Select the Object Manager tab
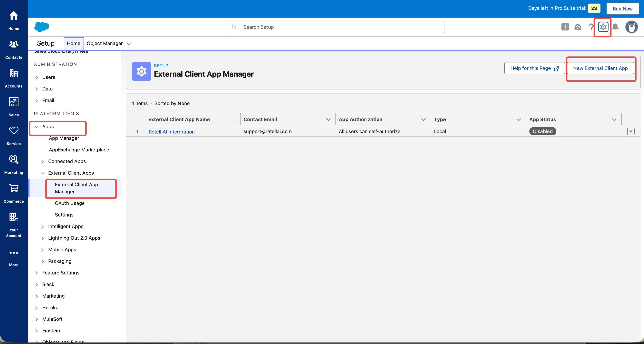 pyautogui.click(x=104, y=43)
